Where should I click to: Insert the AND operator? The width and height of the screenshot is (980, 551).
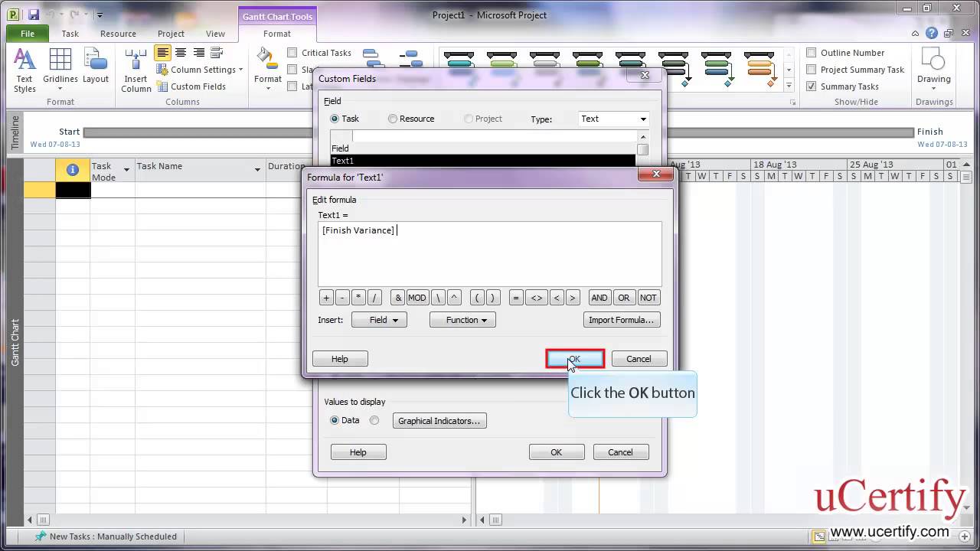[599, 298]
